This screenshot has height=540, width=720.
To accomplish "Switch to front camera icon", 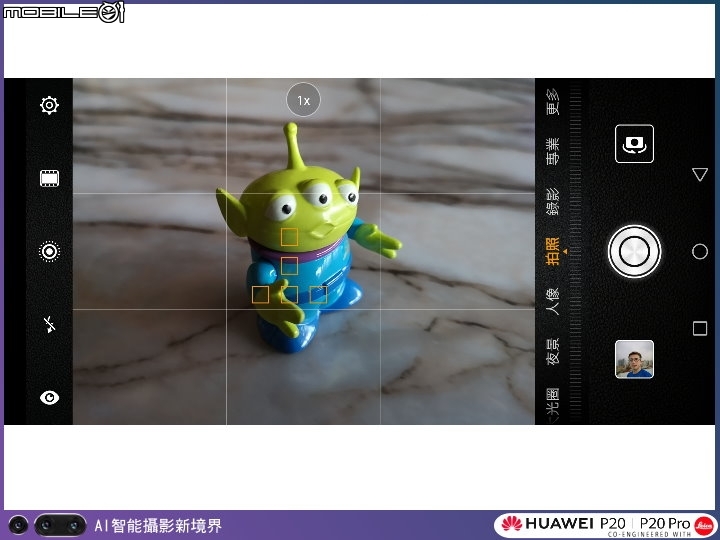I will click(634, 144).
